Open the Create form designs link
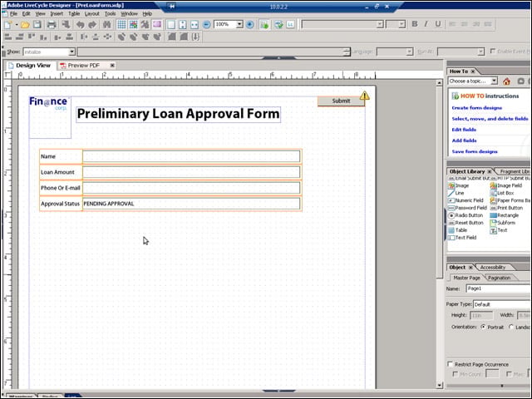Image resolution: width=532 pixels, height=399 pixels. 476,108
